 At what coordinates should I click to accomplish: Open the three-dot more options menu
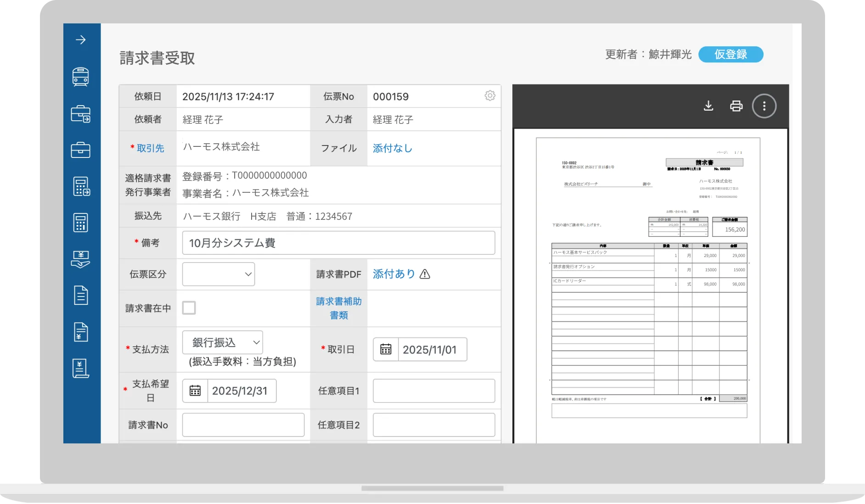click(764, 106)
